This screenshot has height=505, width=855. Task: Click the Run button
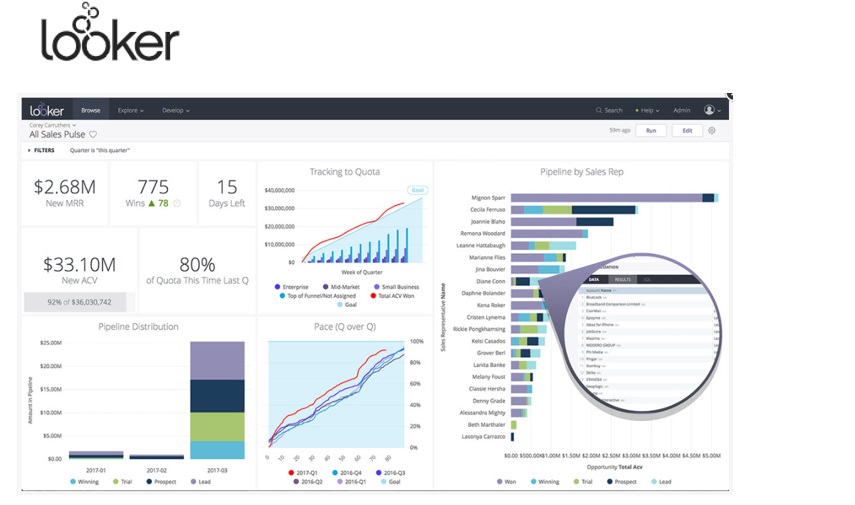pos(651,130)
